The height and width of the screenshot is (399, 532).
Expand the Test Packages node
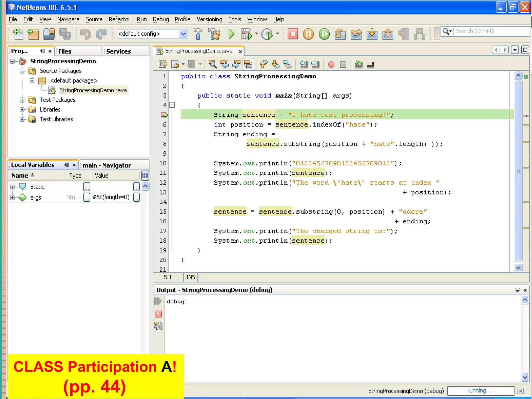pos(22,100)
